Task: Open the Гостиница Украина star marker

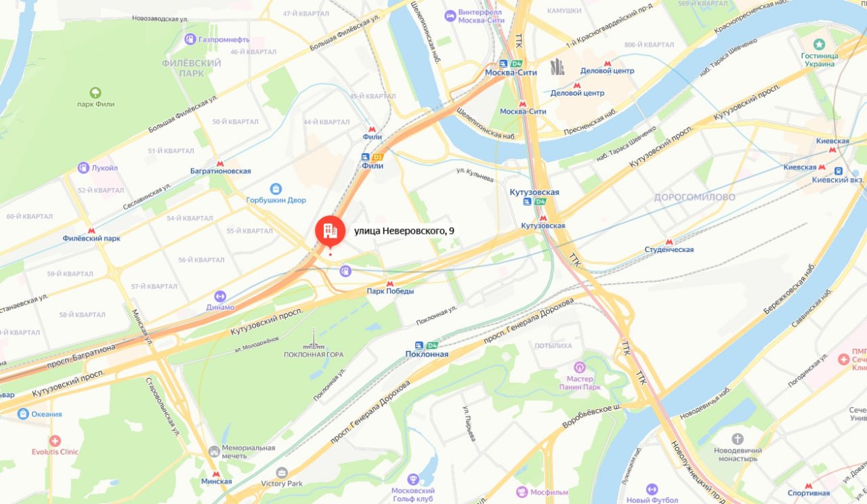Action: point(818,44)
